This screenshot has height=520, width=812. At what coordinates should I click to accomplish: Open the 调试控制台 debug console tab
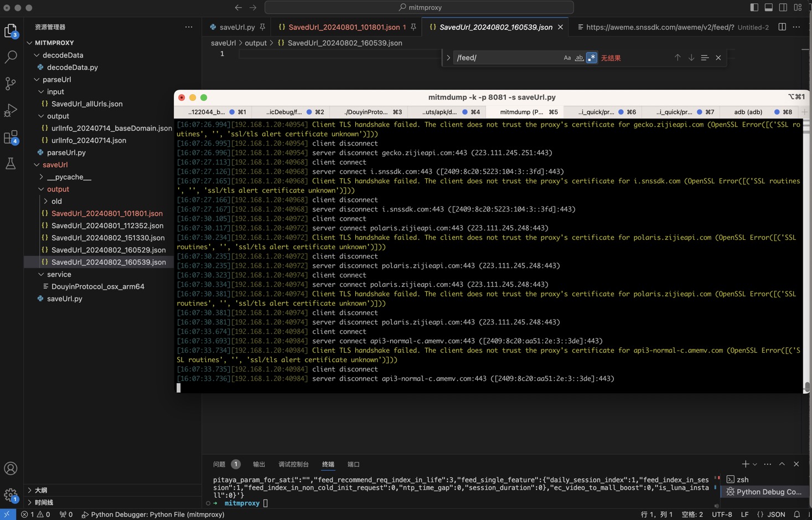click(293, 464)
